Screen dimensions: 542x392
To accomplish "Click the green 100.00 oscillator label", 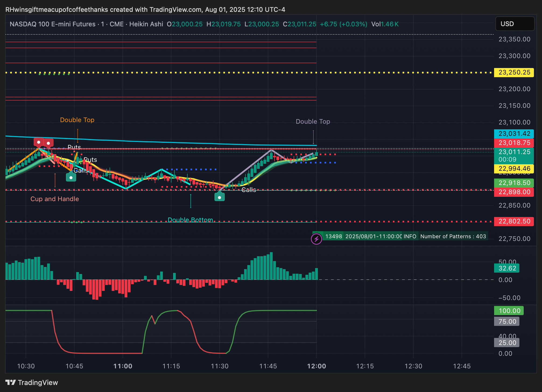I will 509,311.
